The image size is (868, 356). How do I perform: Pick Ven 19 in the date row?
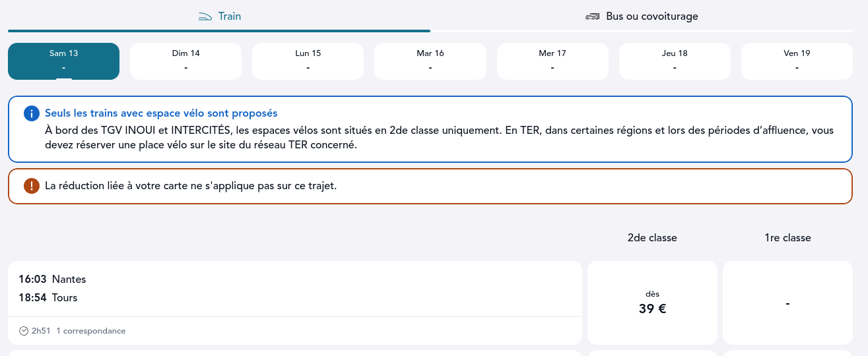coord(797,61)
